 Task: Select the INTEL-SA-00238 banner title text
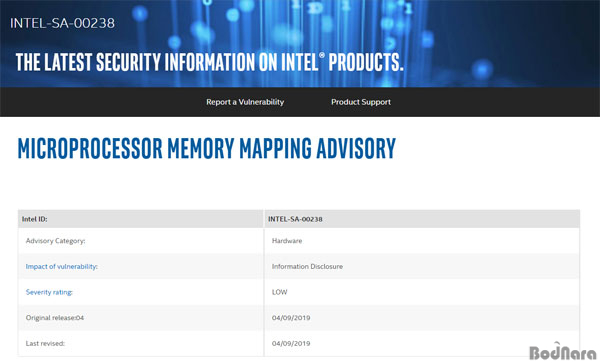click(x=62, y=23)
